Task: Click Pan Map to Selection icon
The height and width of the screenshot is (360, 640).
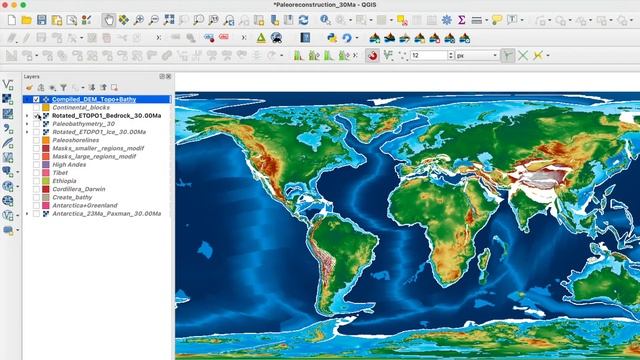Action: pyautogui.click(x=124, y=20)
